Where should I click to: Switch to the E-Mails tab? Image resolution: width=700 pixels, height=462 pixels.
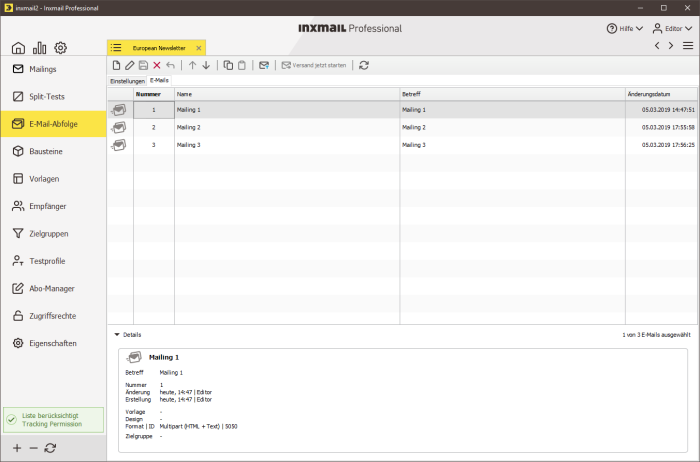pos(159,80)
